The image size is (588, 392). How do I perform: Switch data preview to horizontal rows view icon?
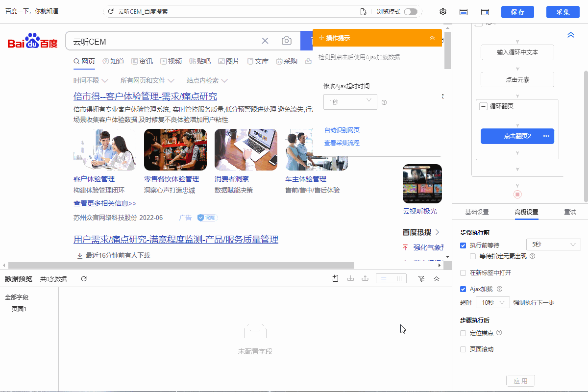[x=384, y=279]
